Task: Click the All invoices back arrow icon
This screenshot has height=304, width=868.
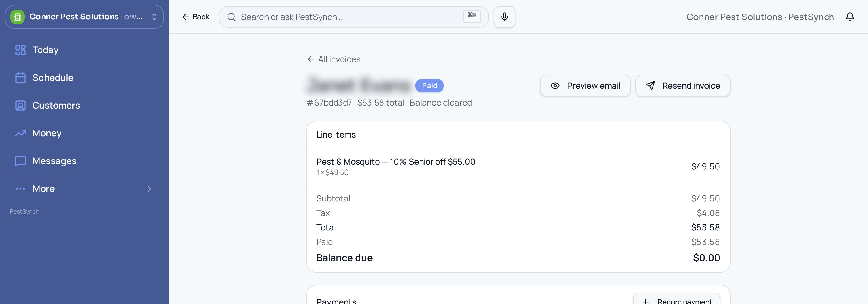Action: point(311,59)
